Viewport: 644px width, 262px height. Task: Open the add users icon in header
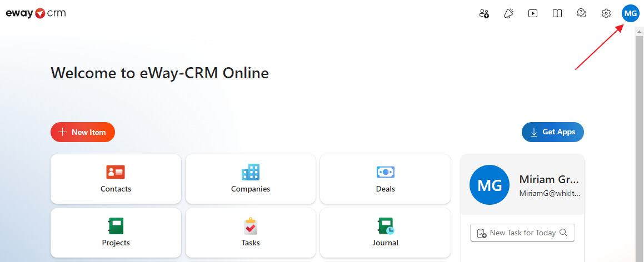(484, 13)
